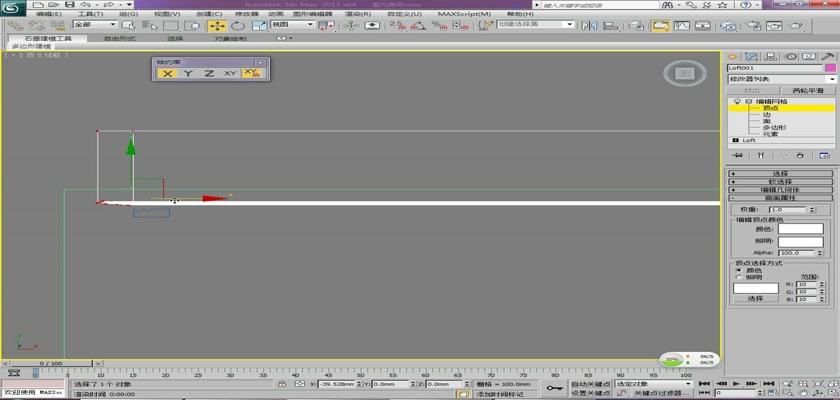Screen dimensions: 840x400
Task: Switch to the Hierarchy command panel tab
Action: 771,56
